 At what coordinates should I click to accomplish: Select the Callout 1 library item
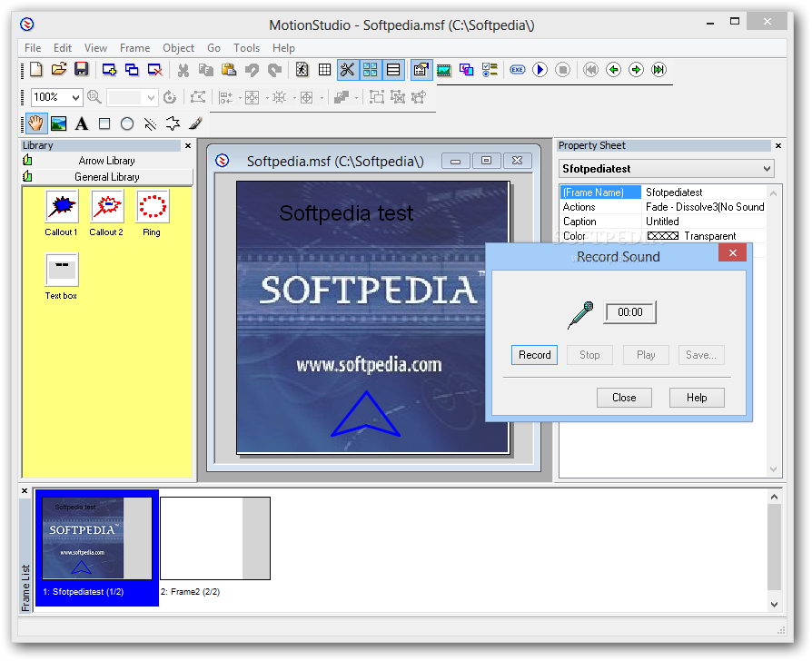[x=61, y=213]
